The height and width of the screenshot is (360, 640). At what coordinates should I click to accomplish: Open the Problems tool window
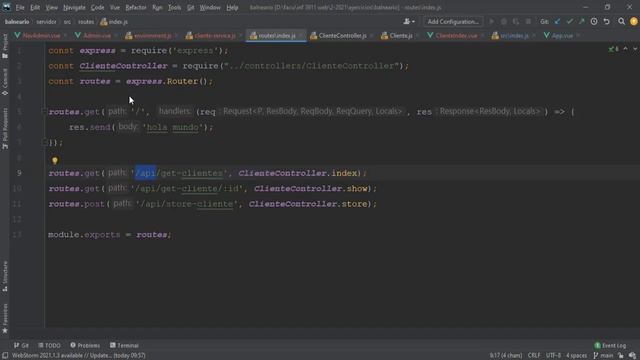click(x=85, y=345)
